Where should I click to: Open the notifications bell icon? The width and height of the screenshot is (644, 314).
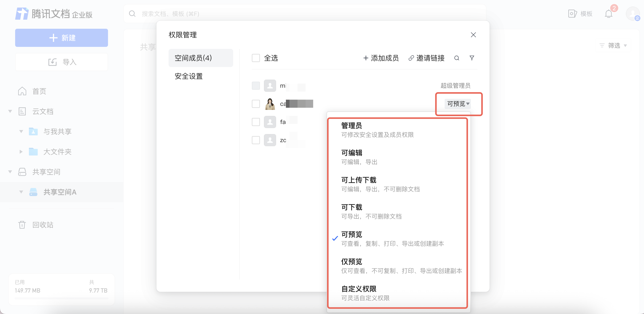click(608, 14)
